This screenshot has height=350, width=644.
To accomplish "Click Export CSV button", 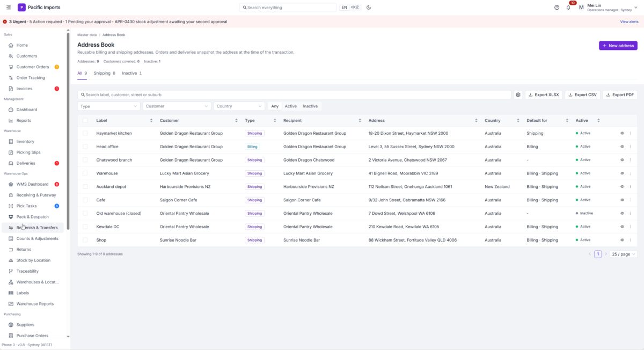I will 582,94.
